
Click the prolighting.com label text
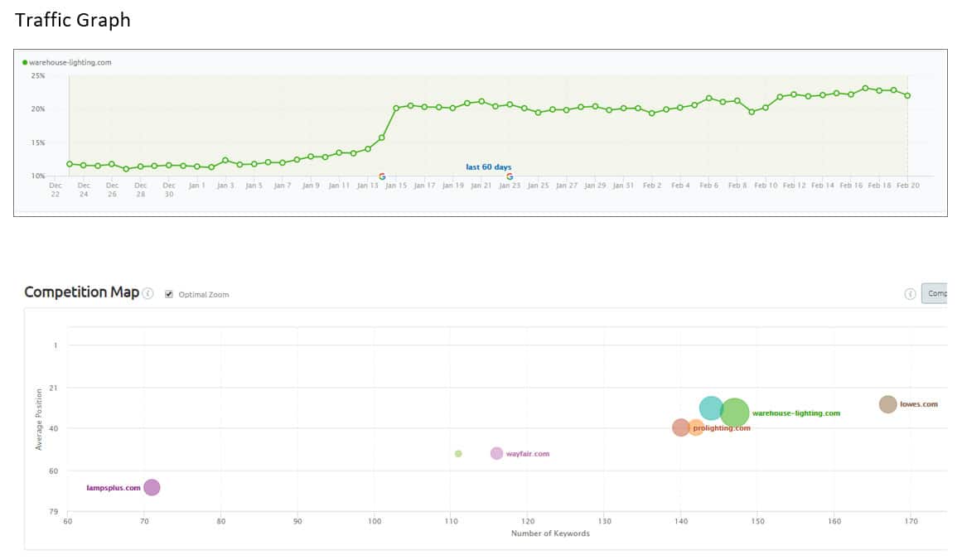[x=722, y=428]
